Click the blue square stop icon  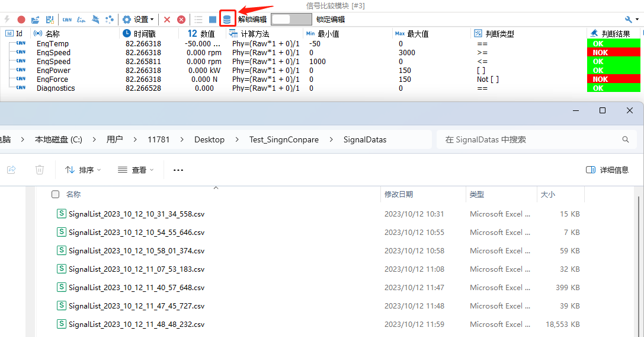(212, 20)
